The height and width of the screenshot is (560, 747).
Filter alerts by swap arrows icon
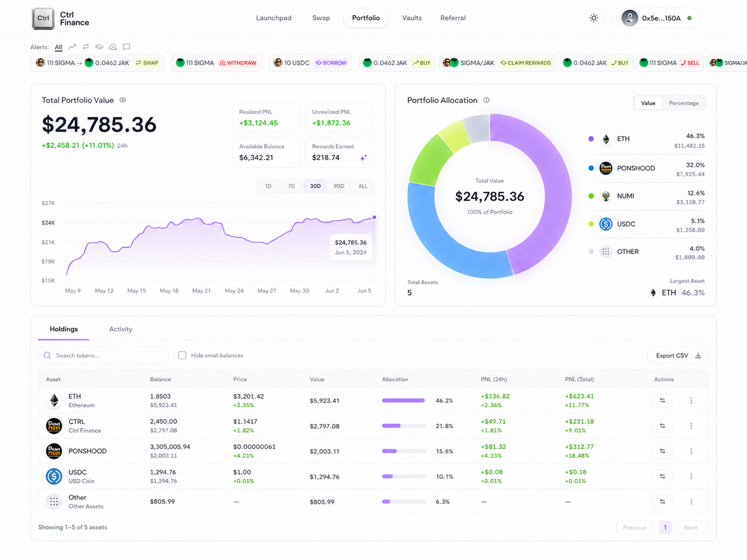[86, 47]
